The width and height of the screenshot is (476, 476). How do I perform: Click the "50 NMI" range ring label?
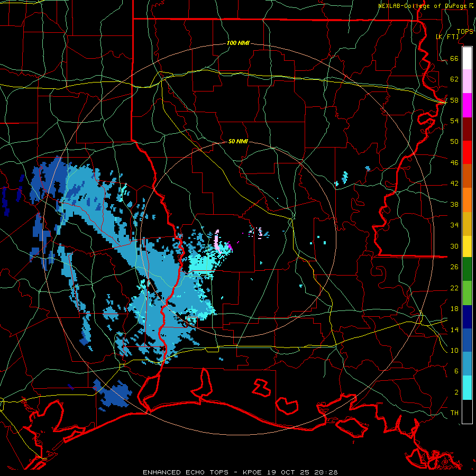tap(238, 141)
